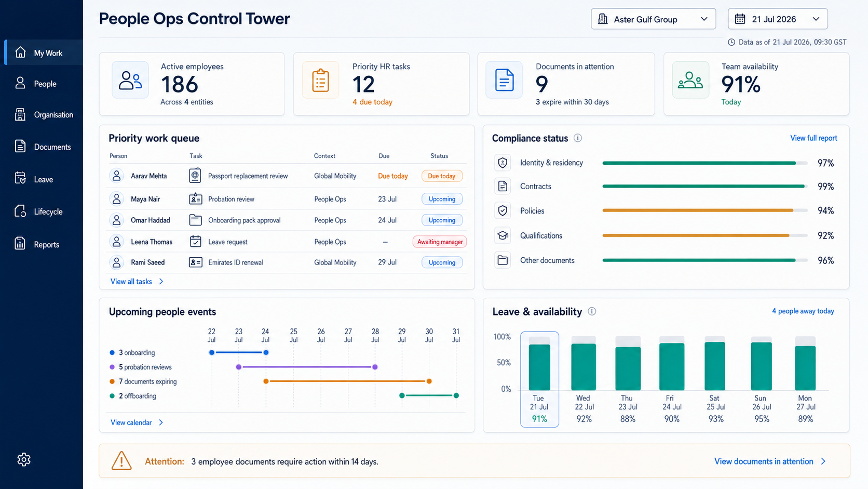868x489 pixels.
Task: Select the Thu 23 Jul availability bar
Action: (628, 368)
